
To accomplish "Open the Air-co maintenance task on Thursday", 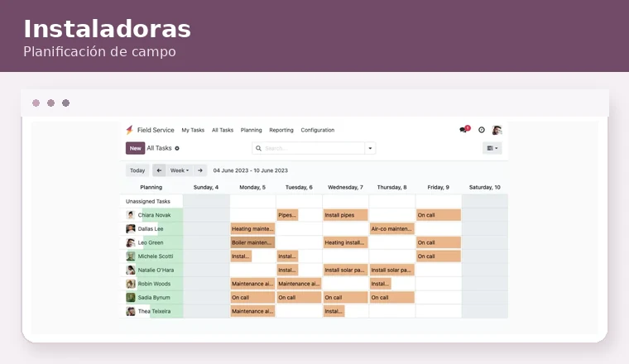I will [392, 228].
